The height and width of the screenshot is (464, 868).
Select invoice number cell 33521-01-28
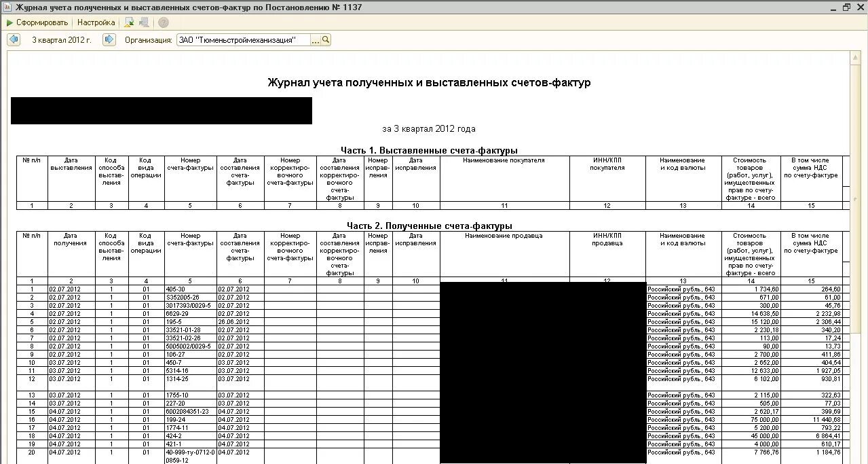(191, 330)
